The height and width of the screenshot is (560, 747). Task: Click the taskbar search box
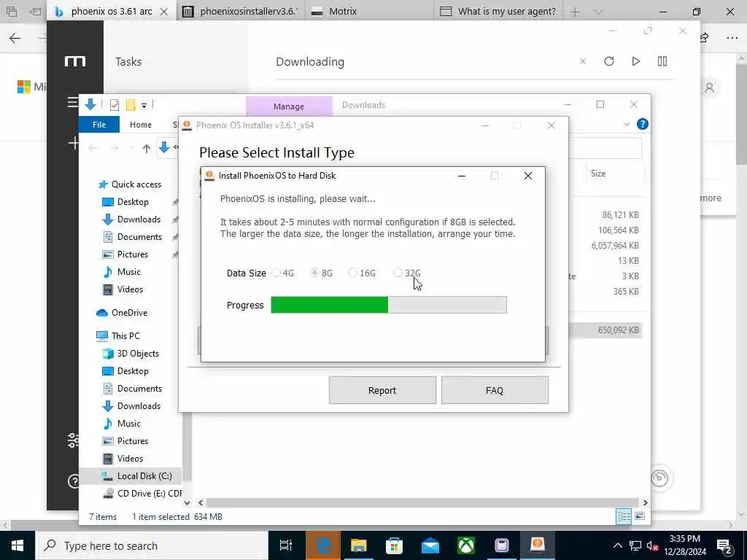click(152, 545)
